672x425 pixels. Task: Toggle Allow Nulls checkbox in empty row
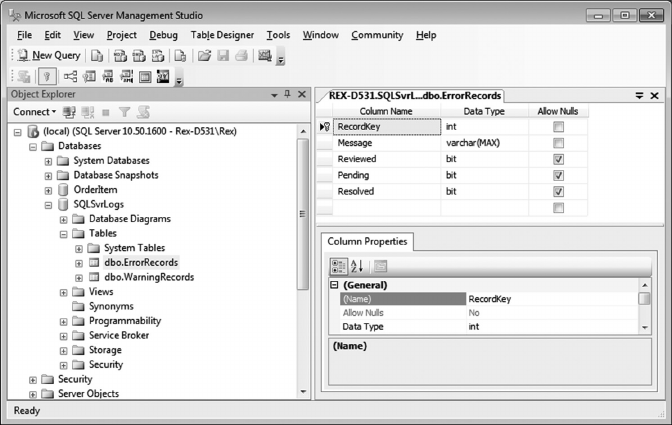coord(558,208)
